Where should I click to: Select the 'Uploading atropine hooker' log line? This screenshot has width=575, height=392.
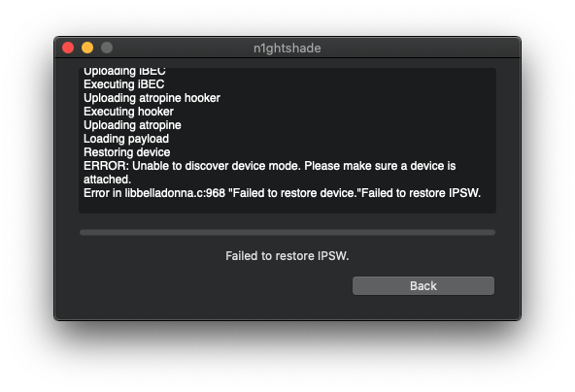(152, 98)
